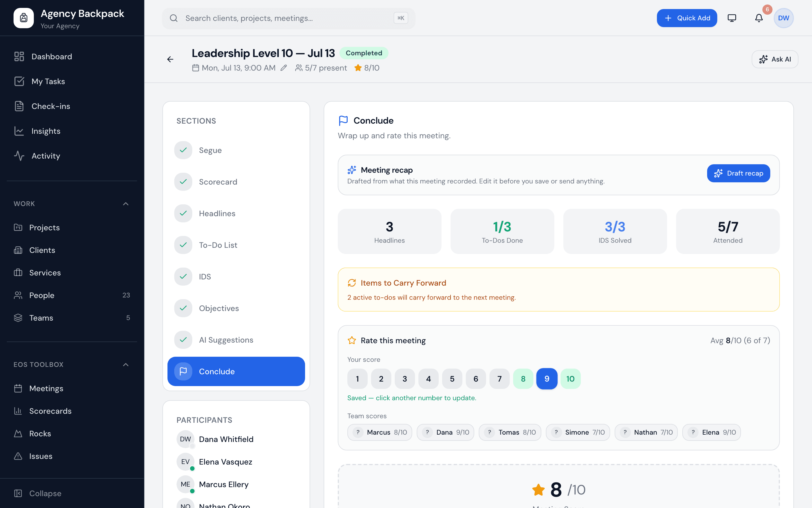Collapse the EOS TOOLBOX sidebar group
Viewport: 812px width, 508px height.
click(x=126, y=365)
